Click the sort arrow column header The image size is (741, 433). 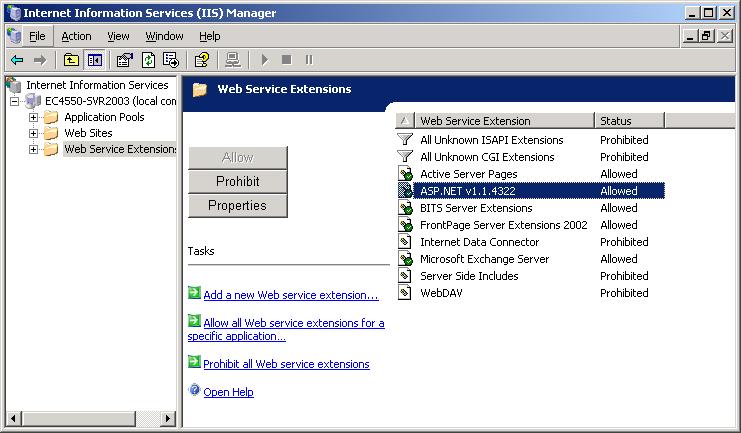(405, 121)
